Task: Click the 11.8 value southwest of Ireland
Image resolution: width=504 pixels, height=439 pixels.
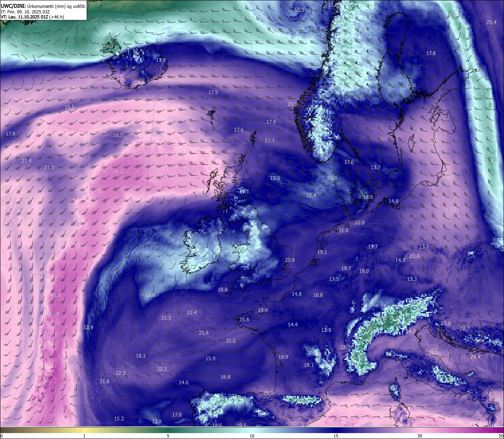Action: tap(150, 295)
